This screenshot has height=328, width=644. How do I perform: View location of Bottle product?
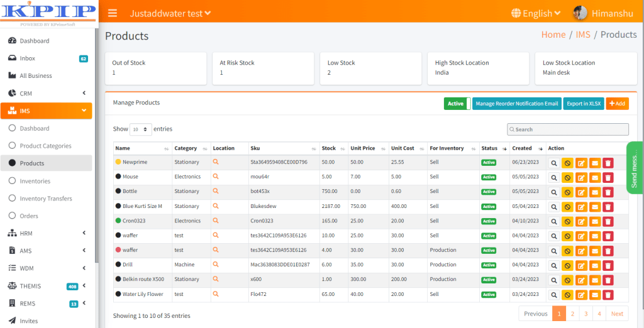(x=216, y=191)
